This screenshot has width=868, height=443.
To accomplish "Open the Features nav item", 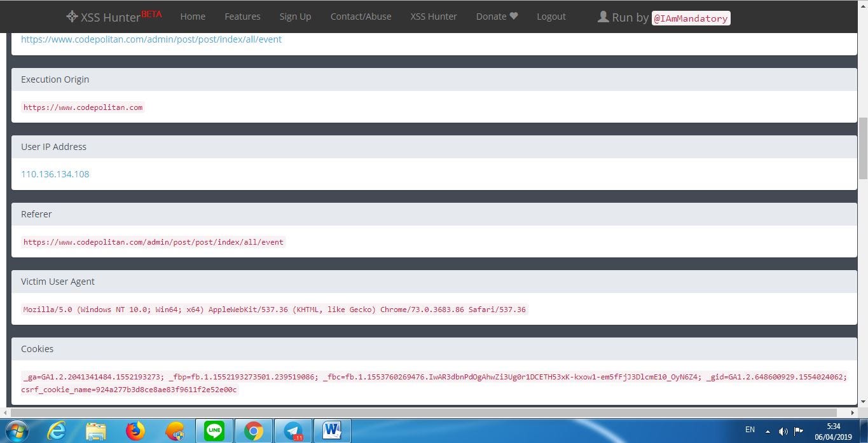I will 242,17.
